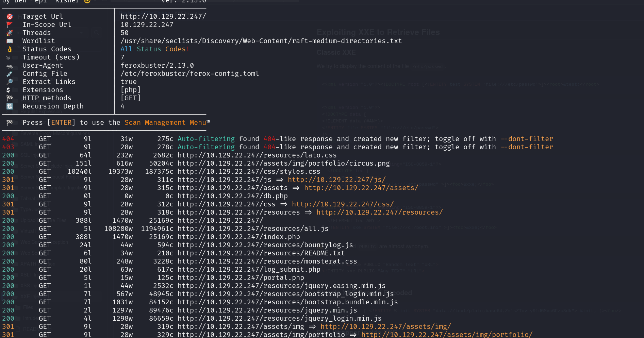
Task: Click the refresh arrows icon beside Recursion Depth
Action: (x=10, y=106)
